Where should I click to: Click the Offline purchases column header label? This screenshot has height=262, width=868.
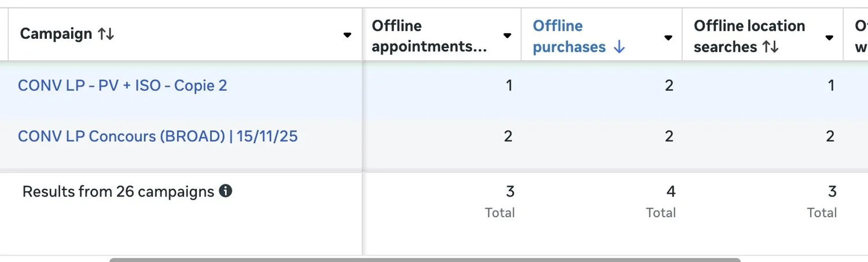[568, 36]
